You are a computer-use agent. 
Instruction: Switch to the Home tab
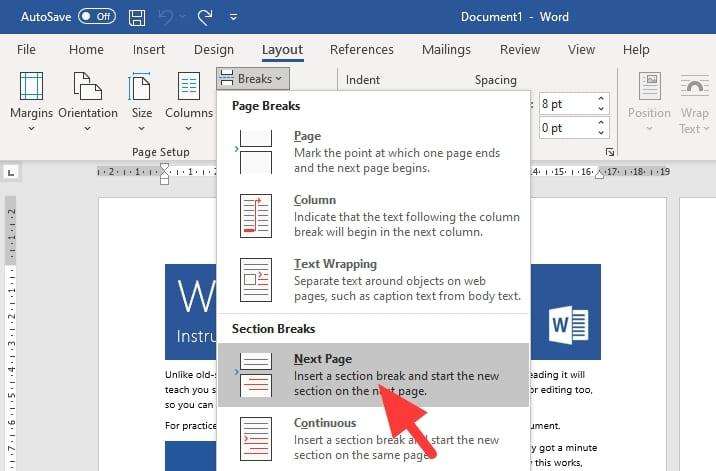86,49
